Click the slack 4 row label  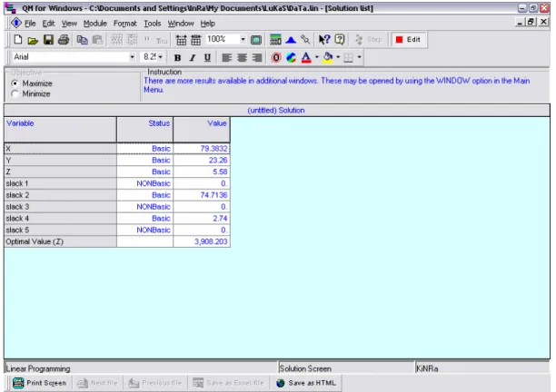[x=60, y=219]
